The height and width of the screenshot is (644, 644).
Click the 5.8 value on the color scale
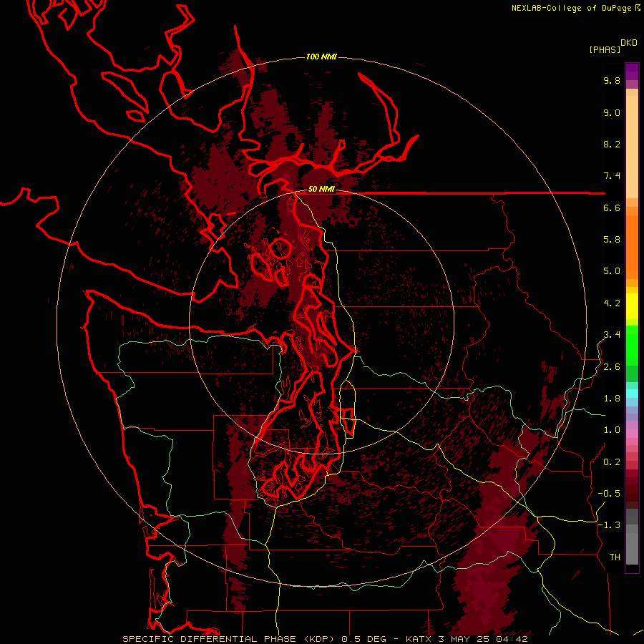(612, 240)
